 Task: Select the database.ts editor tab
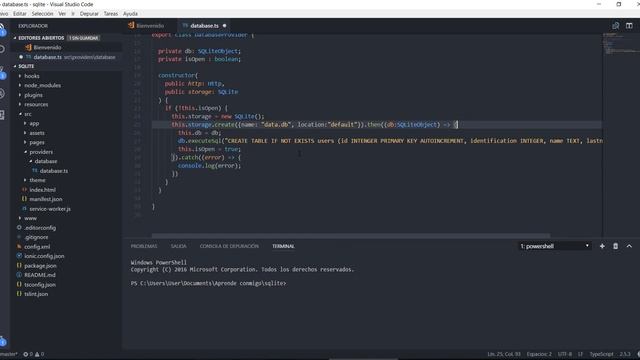pyautogui.click(x=204, y=26)
